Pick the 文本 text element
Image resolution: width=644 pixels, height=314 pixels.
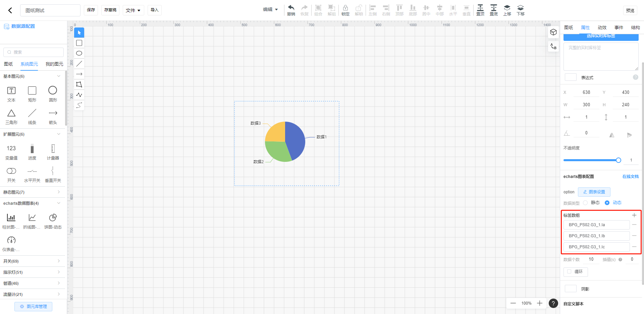(11, 94)
